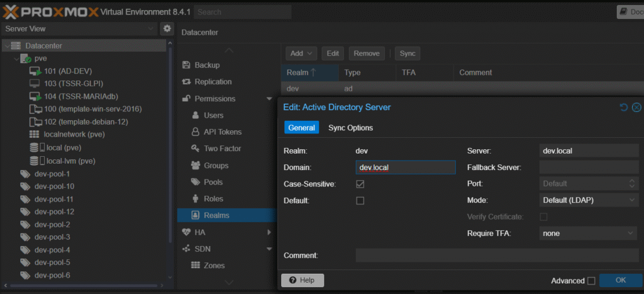644x294 pixels.
Task: Open the Mode dropdown showing Default (LDAP)
Action: click(589, 200)
